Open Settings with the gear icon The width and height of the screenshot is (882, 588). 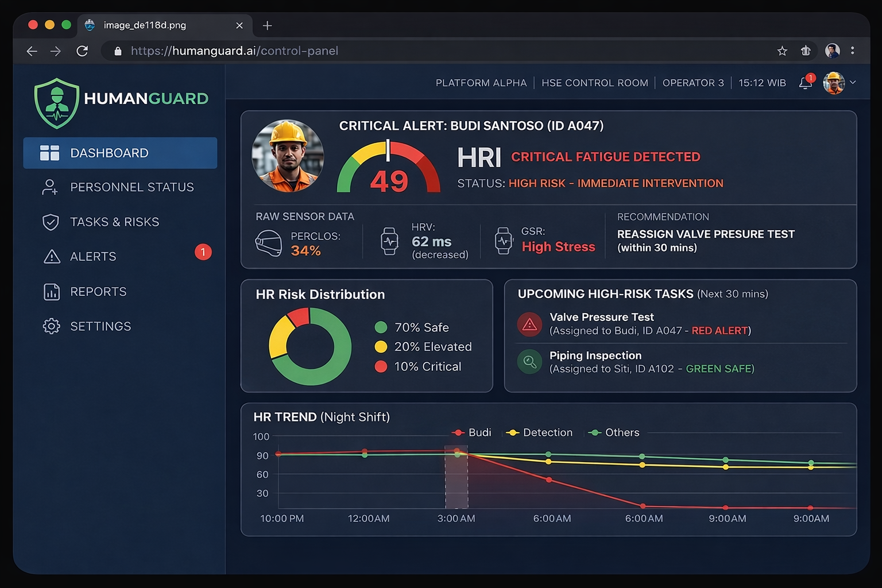click(x=51, y=326)
